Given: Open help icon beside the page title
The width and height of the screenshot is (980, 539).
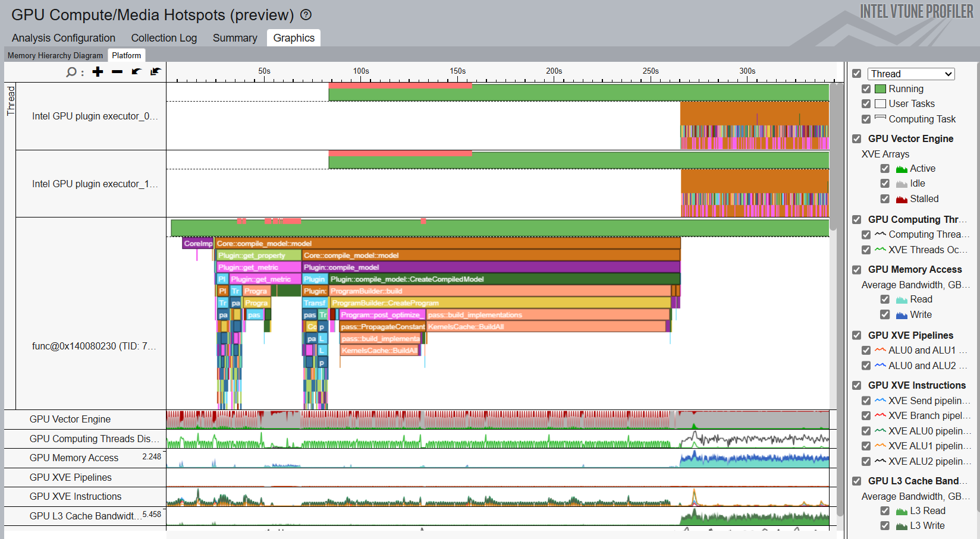Looking at the screenshot, I should click(306, 15).
